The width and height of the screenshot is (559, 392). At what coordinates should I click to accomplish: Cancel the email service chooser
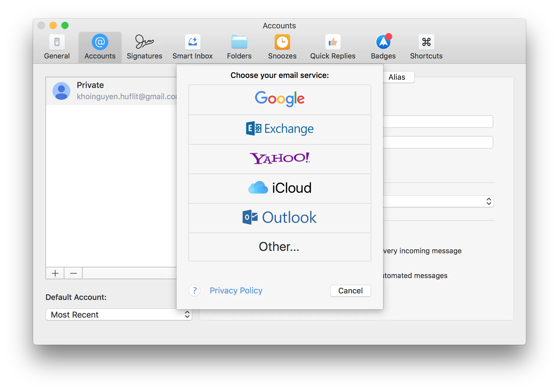tap(350, 291)
